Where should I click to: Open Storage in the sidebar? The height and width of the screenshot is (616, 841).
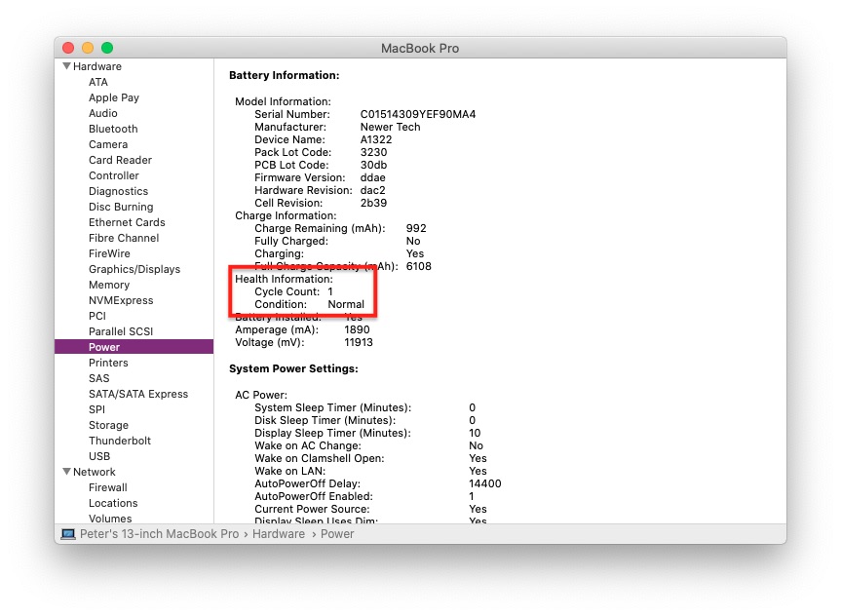pyautogui.click(x=108, y=424)
